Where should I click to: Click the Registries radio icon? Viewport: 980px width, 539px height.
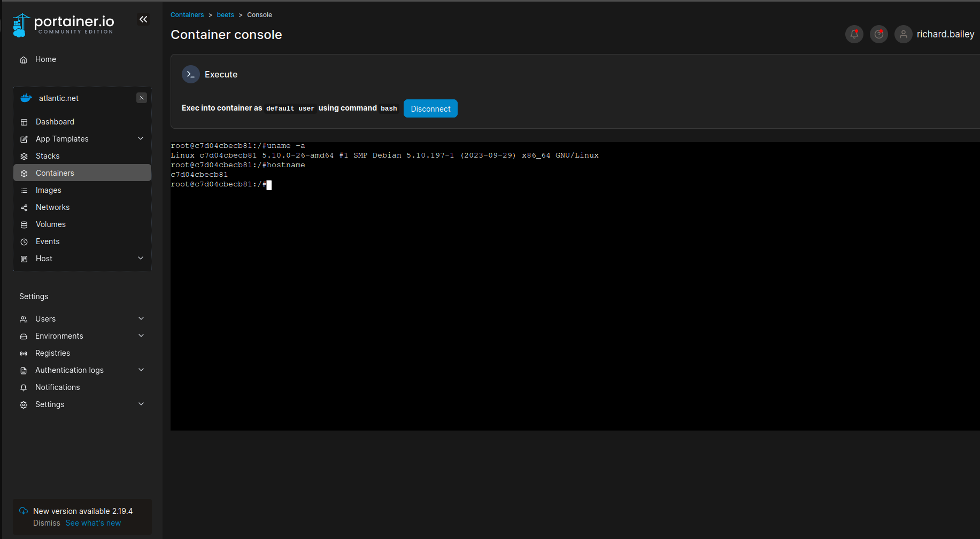coord(24,354)
